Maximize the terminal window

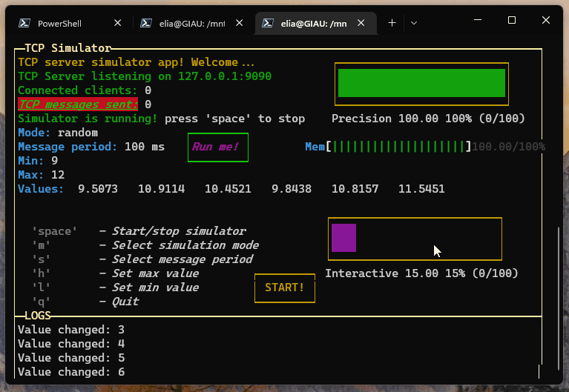pyautogui.click(x=511, y=20)
